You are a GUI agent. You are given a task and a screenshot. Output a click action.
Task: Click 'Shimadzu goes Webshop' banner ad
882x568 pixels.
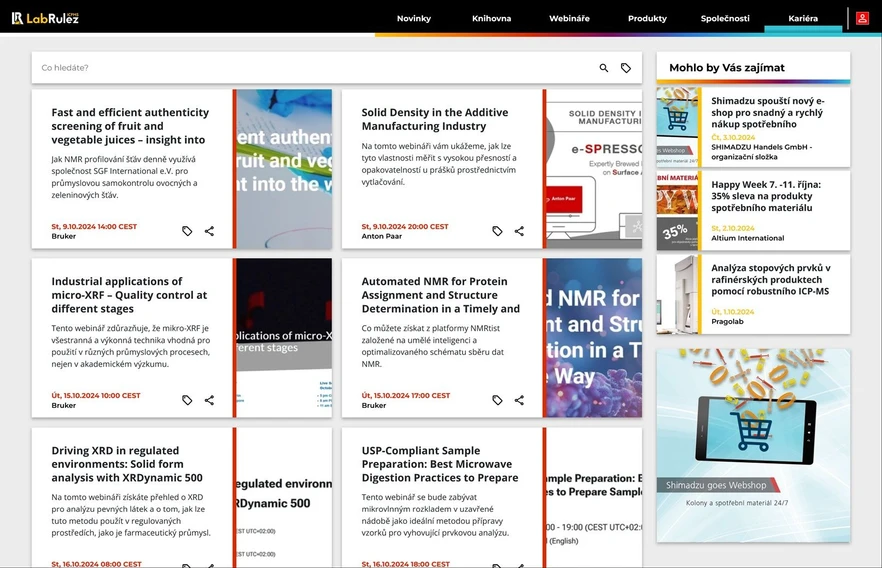point(753,445)
